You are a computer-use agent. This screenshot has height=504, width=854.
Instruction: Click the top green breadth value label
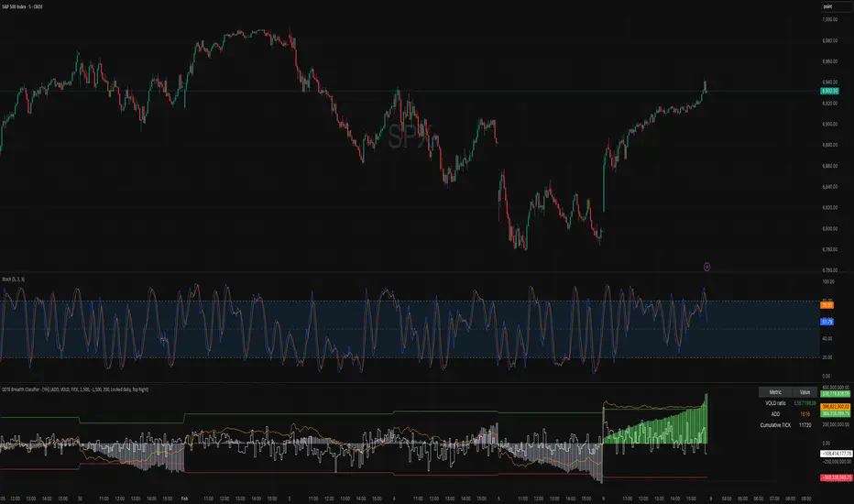click(x=836, y=393)
